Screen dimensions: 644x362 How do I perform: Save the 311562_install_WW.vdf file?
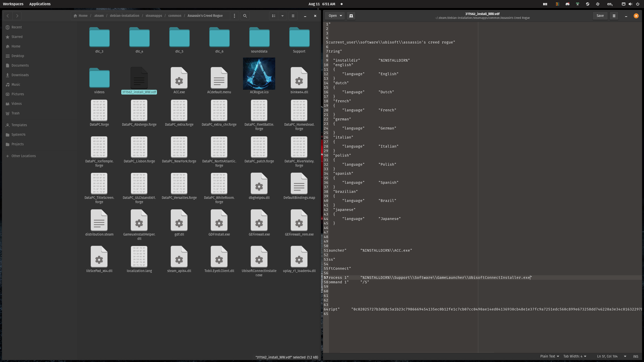[x=600, y=16]
